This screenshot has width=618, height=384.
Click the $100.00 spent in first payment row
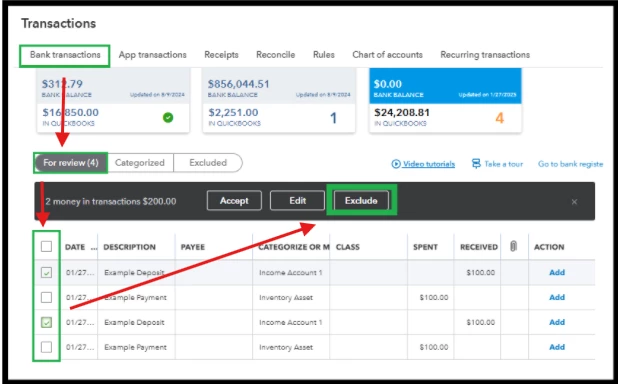434,298
